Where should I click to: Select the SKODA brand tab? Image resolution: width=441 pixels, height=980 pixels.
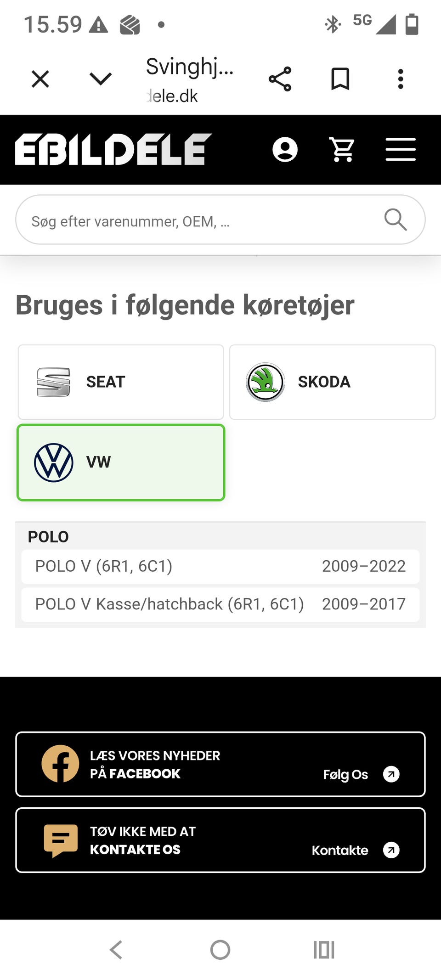point(332,382)
